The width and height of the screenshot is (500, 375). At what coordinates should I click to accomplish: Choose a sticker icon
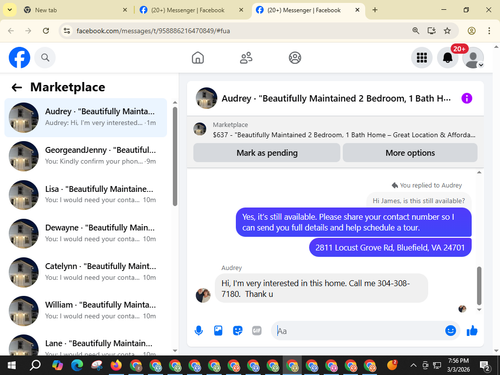click(237, 331)
